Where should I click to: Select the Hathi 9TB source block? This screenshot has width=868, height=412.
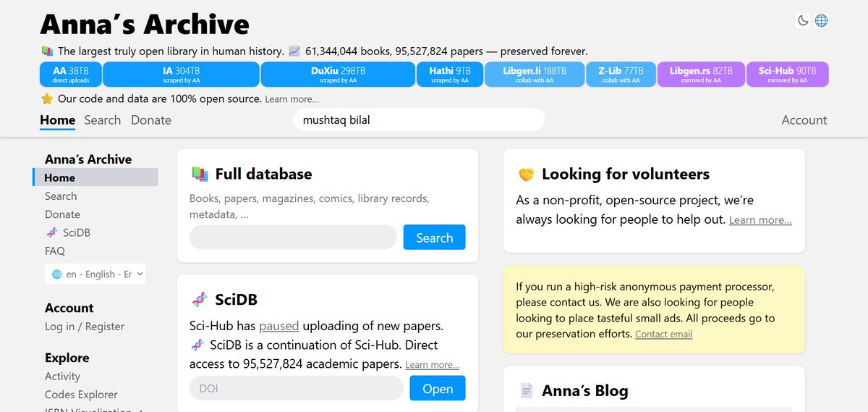[x=450, y=75]
